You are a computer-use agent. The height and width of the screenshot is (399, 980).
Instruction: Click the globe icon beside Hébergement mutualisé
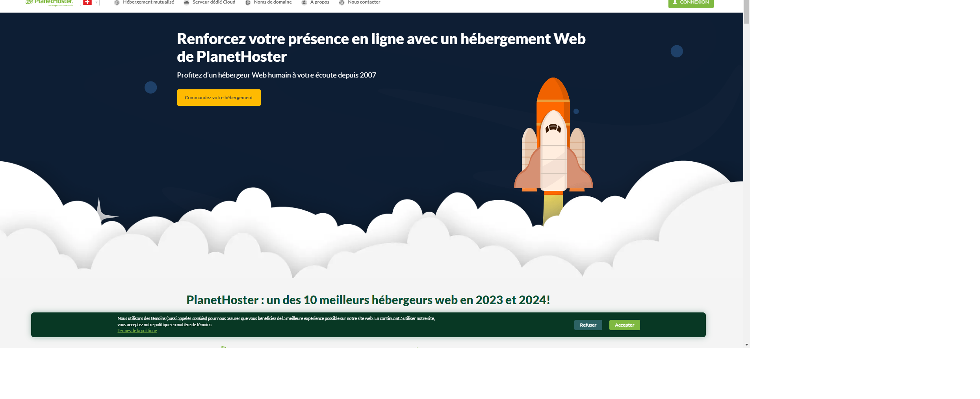pos(117,2)
